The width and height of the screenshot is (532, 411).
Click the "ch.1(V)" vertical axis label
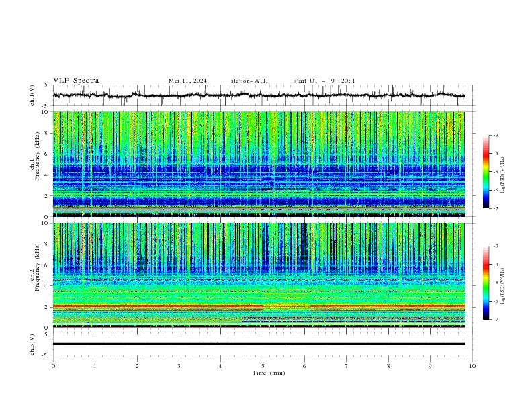pos(32,95)
